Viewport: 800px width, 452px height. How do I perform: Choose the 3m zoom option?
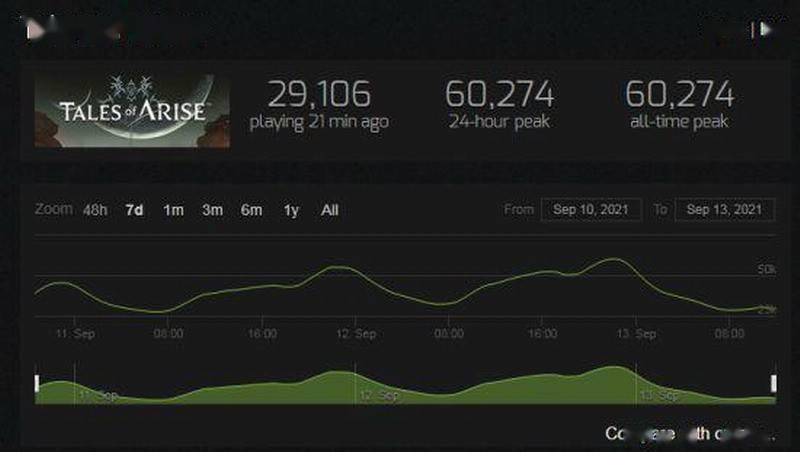point(212,210)
